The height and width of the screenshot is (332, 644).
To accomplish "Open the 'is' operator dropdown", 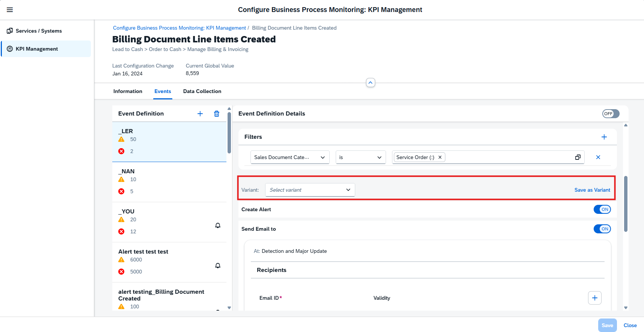I will pyautogui.click(x=360, y=157).
